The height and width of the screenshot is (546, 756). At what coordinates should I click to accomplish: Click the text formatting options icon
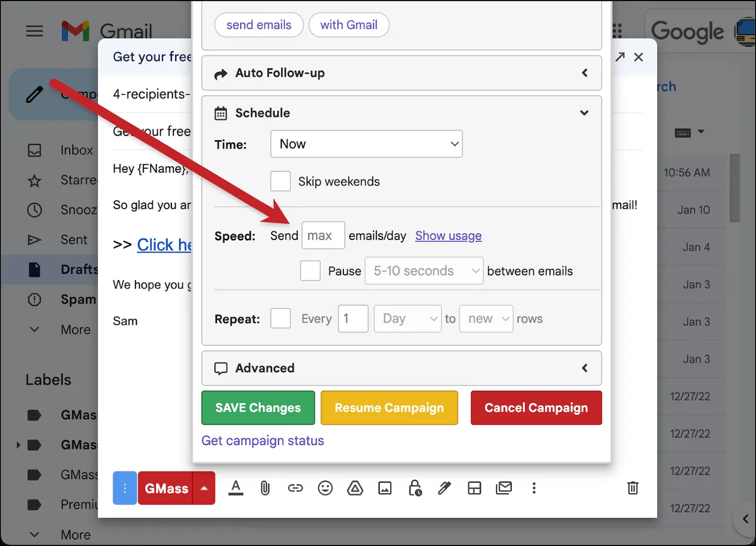pyautogui.click(x=236, y=488)
